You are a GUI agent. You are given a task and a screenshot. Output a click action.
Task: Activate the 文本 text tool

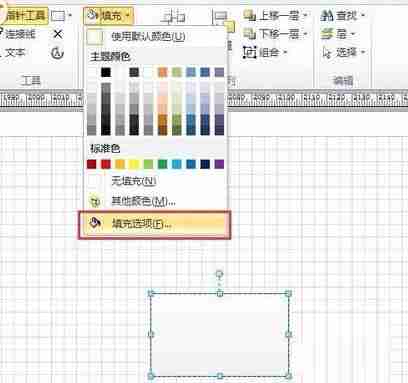[x=13, y=53]
